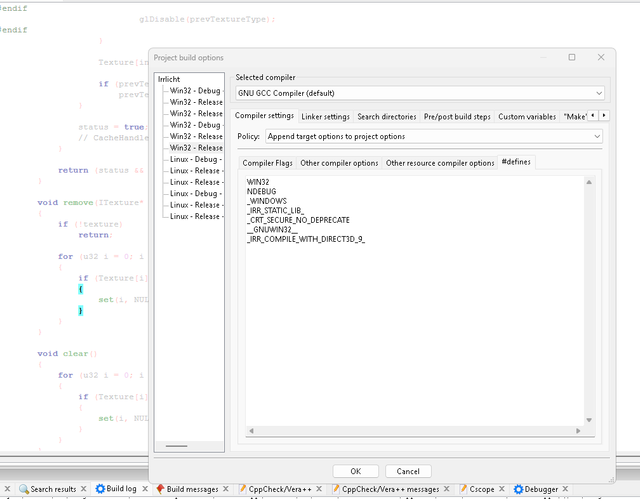This screenshot has width=640, height=502.
Task: Click the WIN32 define line
Action: pos(258,182)
